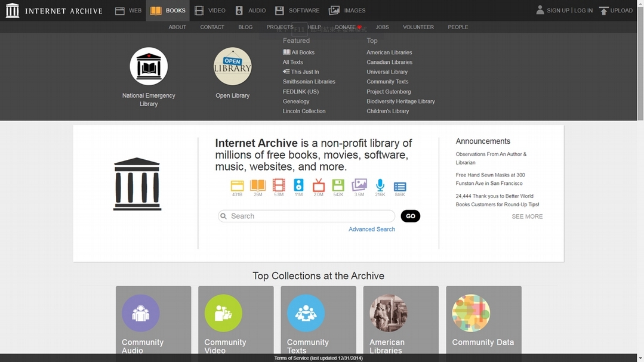Click the software floppy icon labeled 542K

(x=338, y=185)
